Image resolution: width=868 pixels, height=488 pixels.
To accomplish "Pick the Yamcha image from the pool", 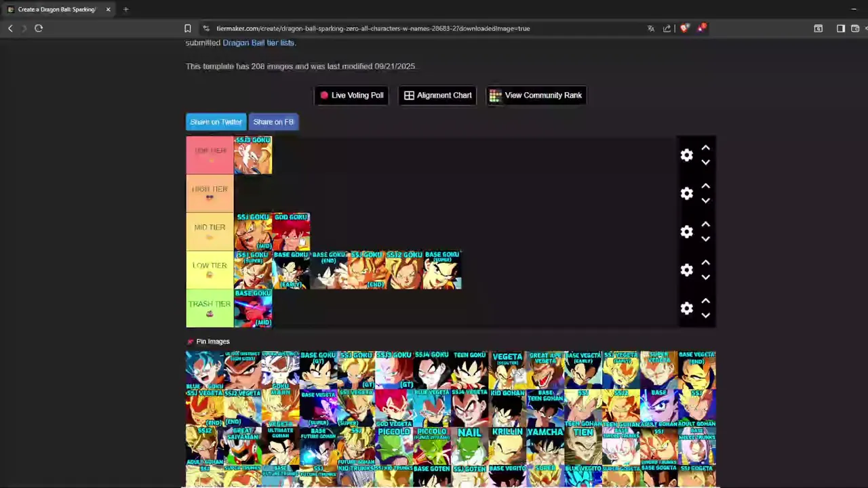I will click(545, 446).
